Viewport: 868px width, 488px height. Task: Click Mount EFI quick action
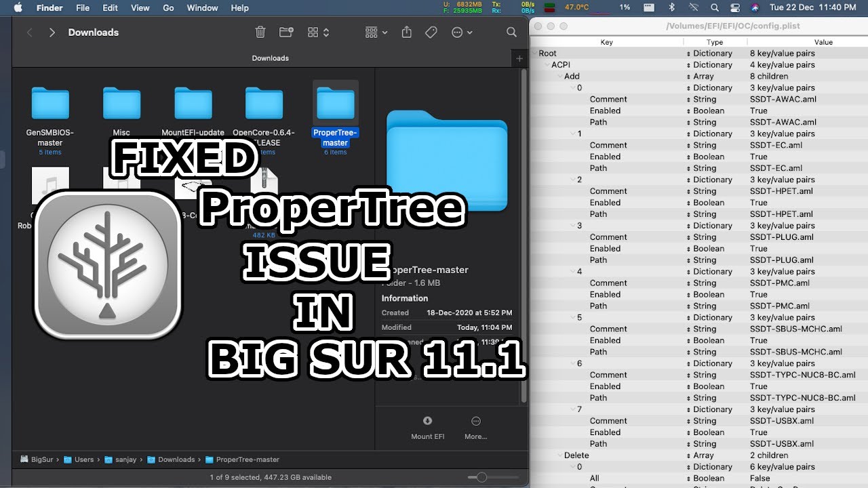[x=427, y=428]
